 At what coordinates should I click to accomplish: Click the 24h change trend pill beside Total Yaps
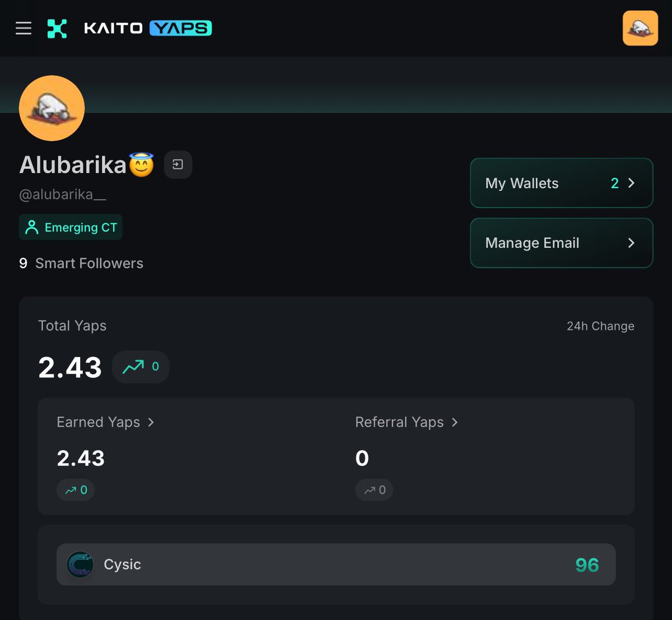[x=141, y=367]
